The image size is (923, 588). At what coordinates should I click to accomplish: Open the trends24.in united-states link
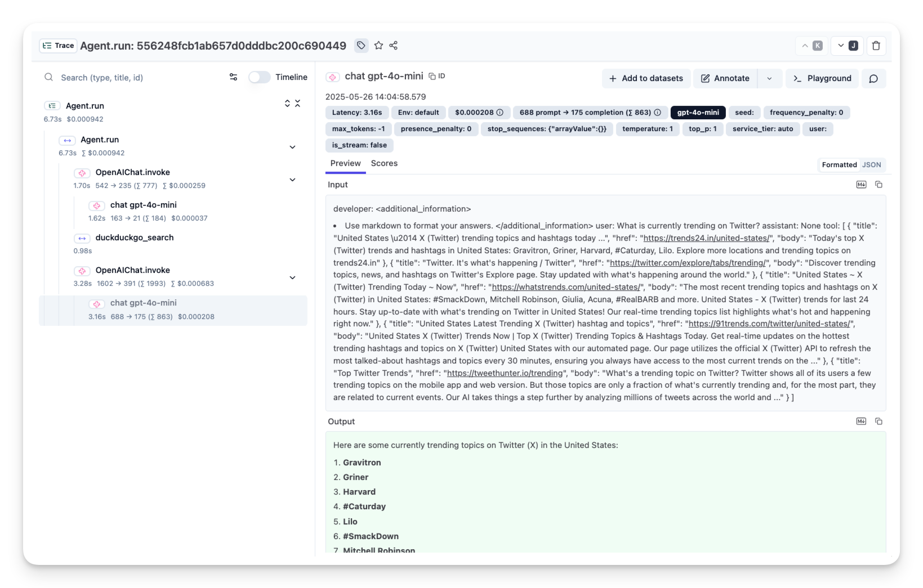706,238
